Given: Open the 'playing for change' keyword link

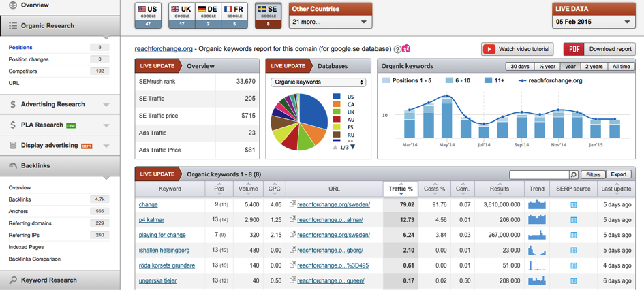Looking at the screenshot, I should 162,236.
